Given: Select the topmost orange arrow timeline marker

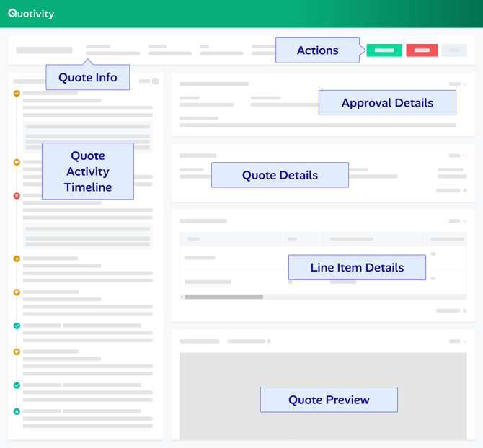Looking at the screenshot, I should pos(17,94).
